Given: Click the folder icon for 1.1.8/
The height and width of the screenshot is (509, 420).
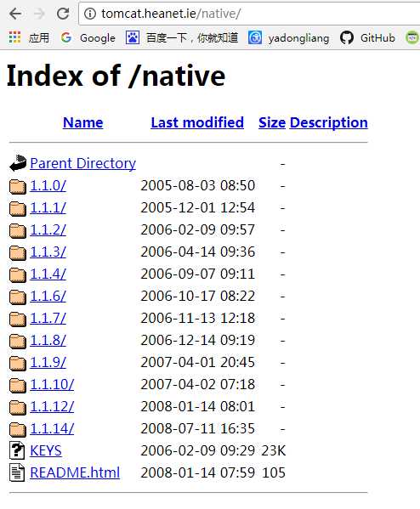Looking at the screenshot, I should [x=18, y=341].
